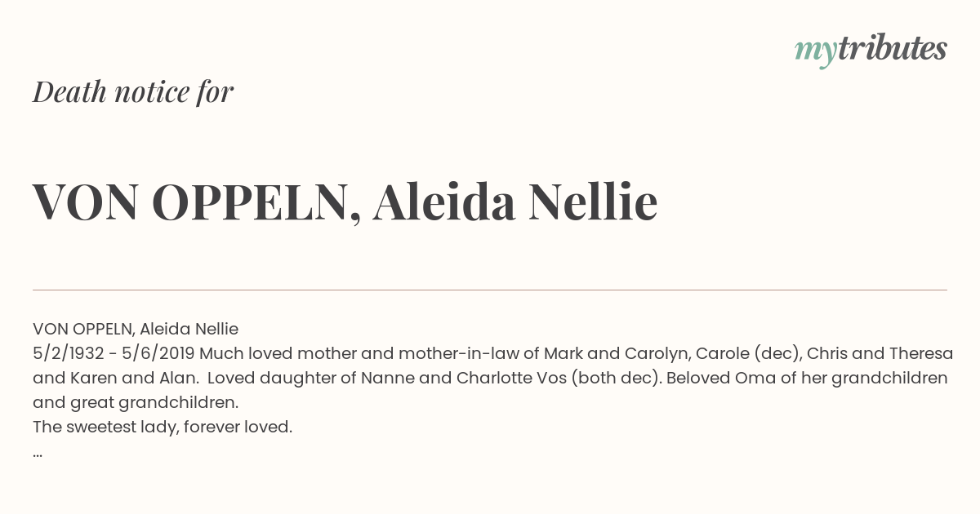Click the horizontal divider line
Screen dimensions: 980x514
490,290
